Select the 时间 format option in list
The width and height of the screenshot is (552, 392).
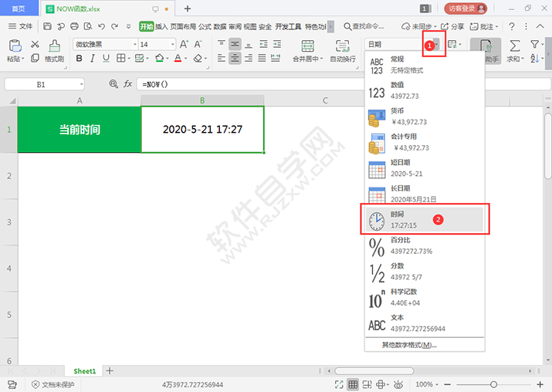pos(425,220)
